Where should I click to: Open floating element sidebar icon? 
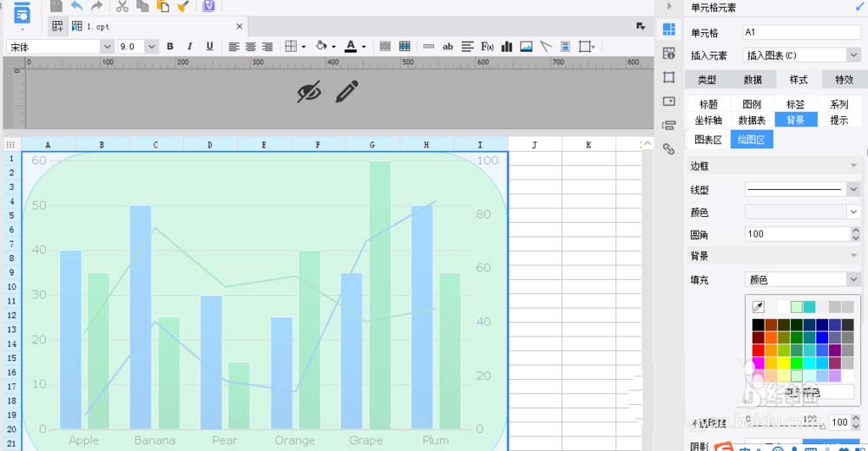click(x=668, y=77)
